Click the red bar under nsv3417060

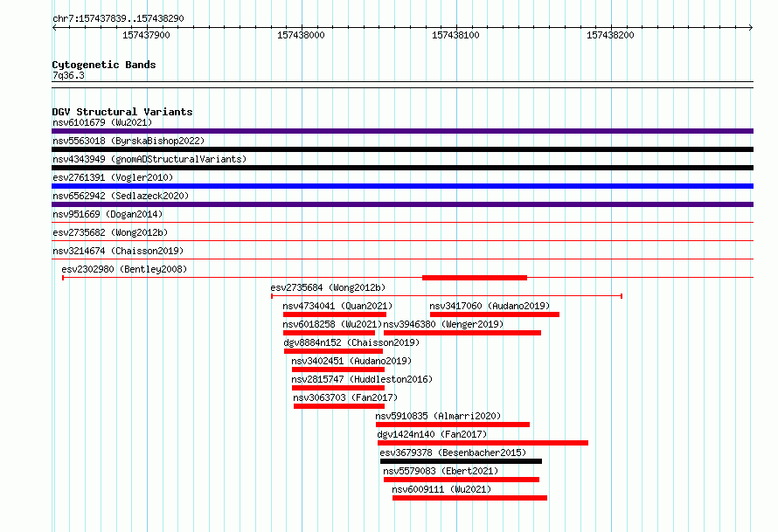495,314
